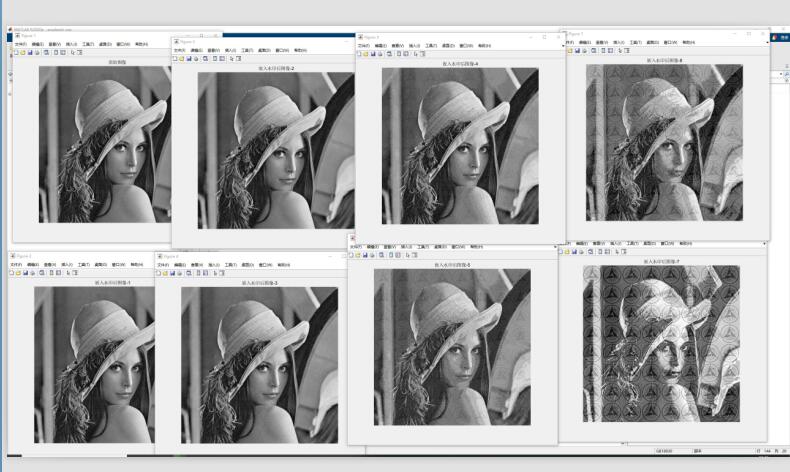Expand toolbar dock arrow in image-7 figure window

[x=764, y=244]
